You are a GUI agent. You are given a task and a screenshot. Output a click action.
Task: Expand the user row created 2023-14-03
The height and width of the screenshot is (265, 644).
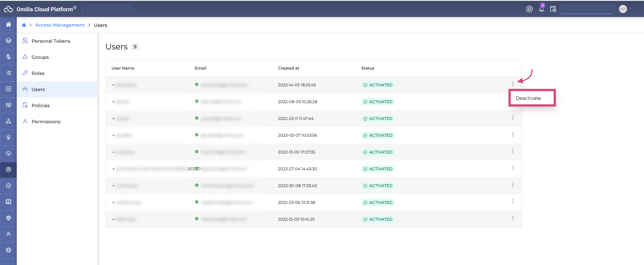coord(113,85)
